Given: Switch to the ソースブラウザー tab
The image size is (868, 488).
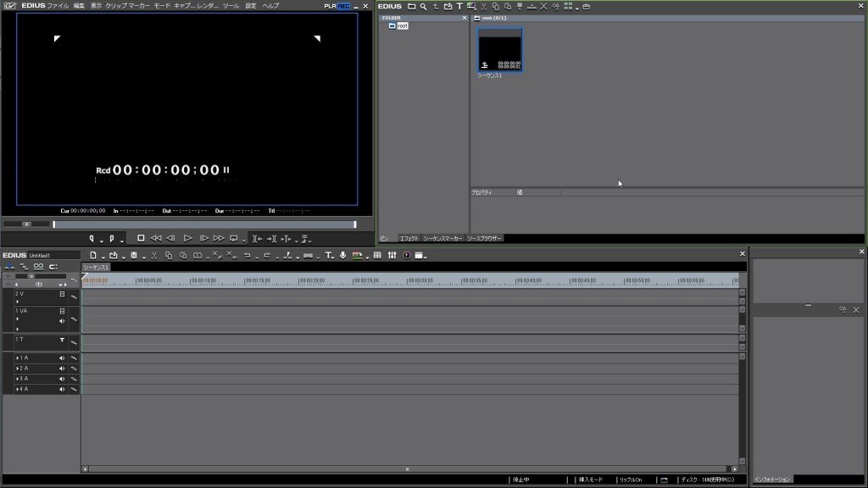Looking at the screenshot, I should pos(484,238).
